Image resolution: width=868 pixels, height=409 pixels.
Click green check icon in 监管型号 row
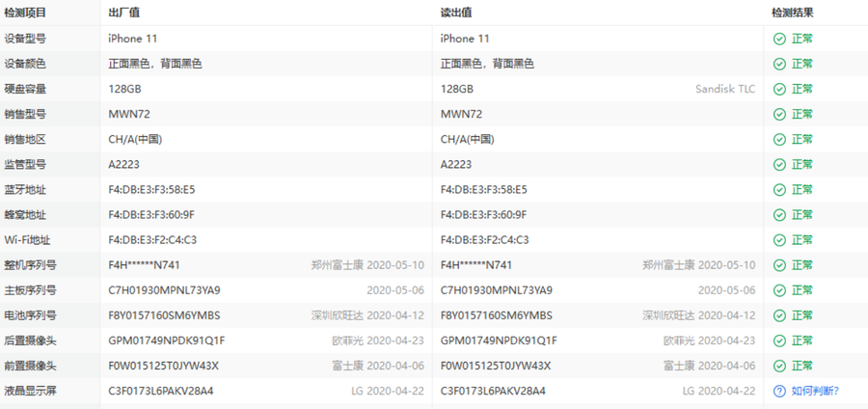(779, 165)
